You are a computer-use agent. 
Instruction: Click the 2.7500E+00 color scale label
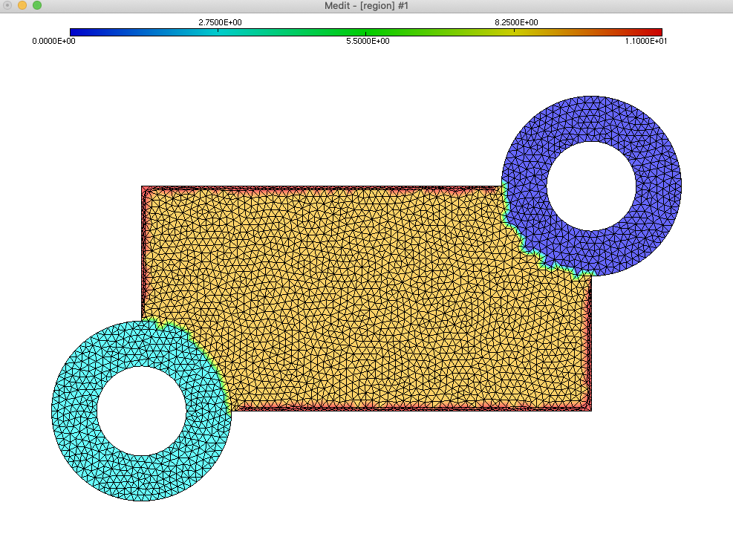tap(220, 22)
